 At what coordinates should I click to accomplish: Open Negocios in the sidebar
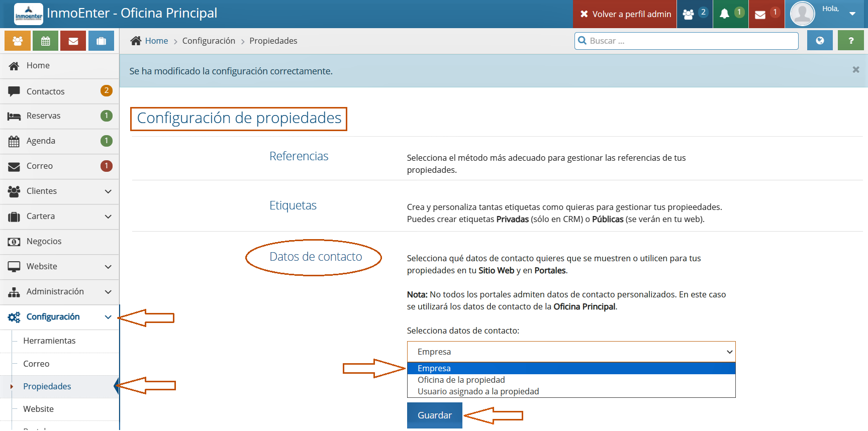[59, 242]
